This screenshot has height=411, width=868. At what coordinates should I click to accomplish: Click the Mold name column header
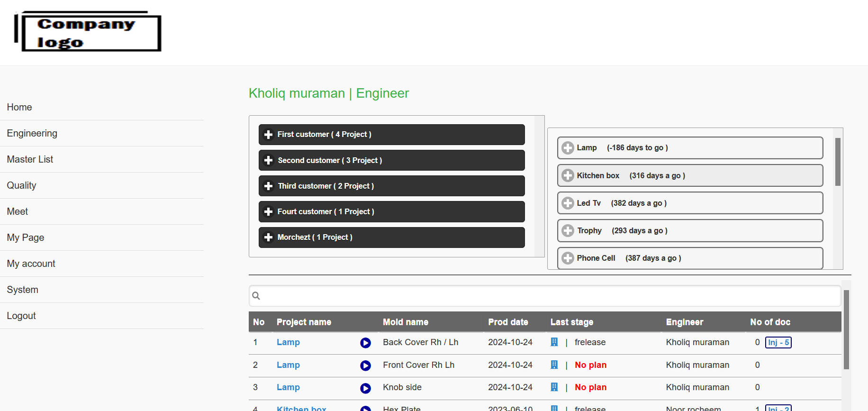point(406,322)
